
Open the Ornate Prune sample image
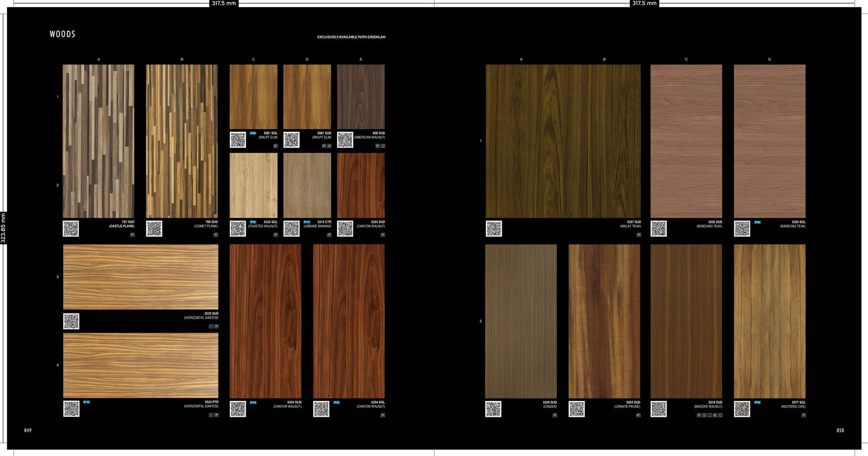pos(604,321)
